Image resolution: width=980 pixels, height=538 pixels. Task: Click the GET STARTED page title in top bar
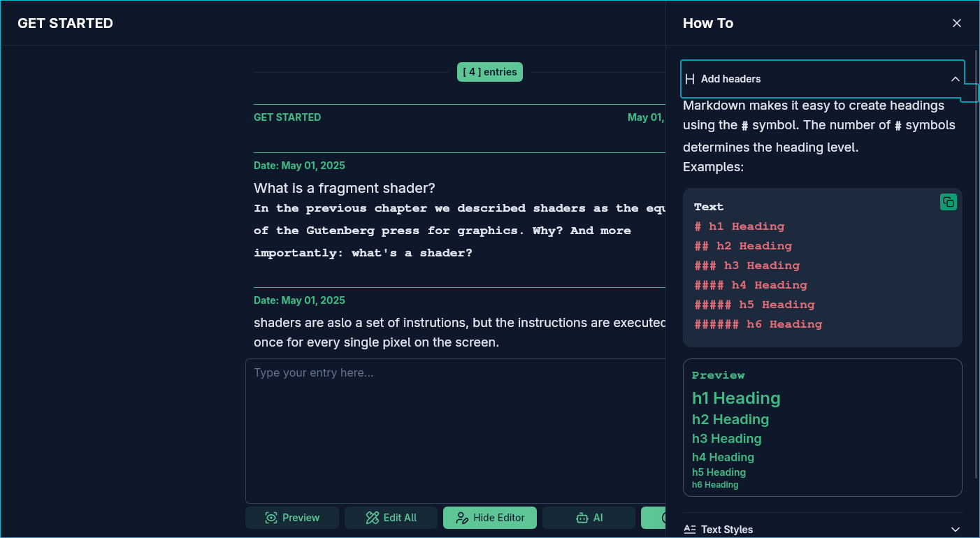tap(65, 23)
